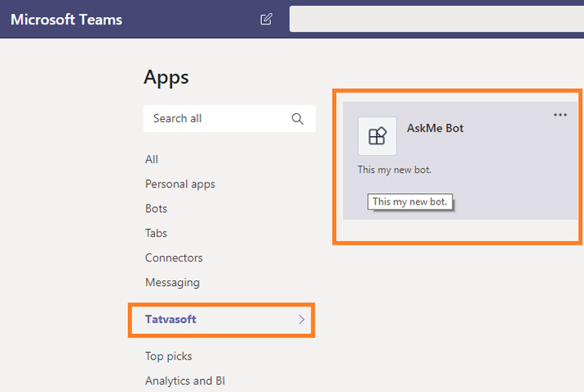The width and height of the screenshot is (584, 392).
Task: Click the Microsoft Teams title
Action: coord(66,20)
